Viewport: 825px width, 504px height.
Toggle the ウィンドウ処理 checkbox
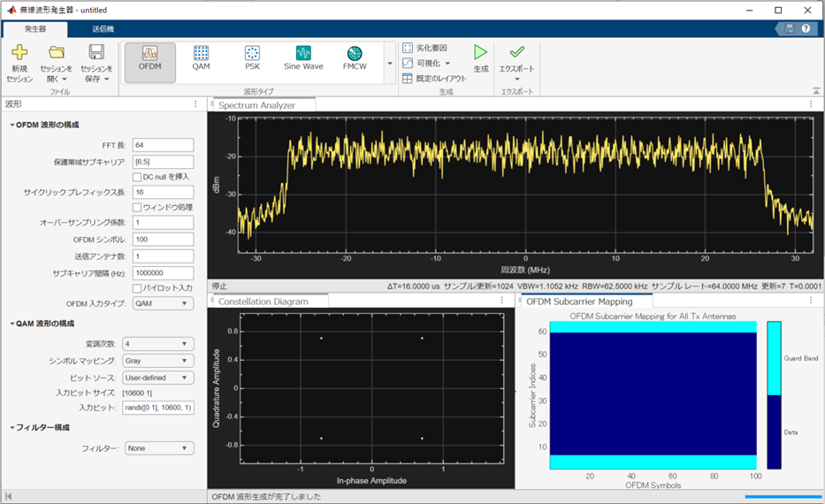(137, 207)
